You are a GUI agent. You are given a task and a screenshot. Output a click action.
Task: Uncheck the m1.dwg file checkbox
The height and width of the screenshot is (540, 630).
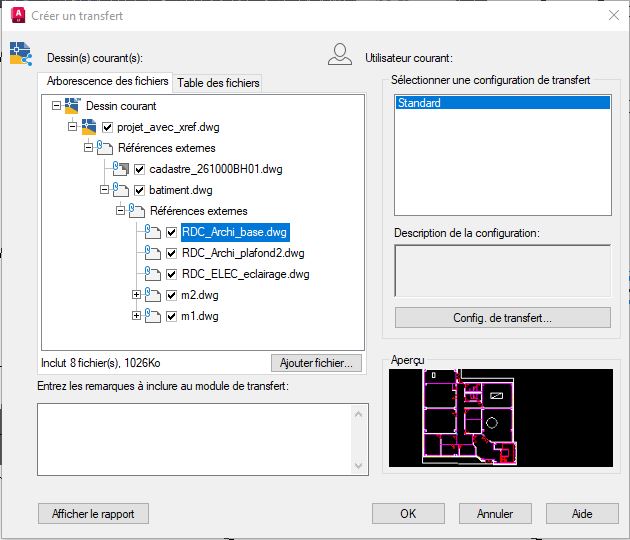pos(172,316)
